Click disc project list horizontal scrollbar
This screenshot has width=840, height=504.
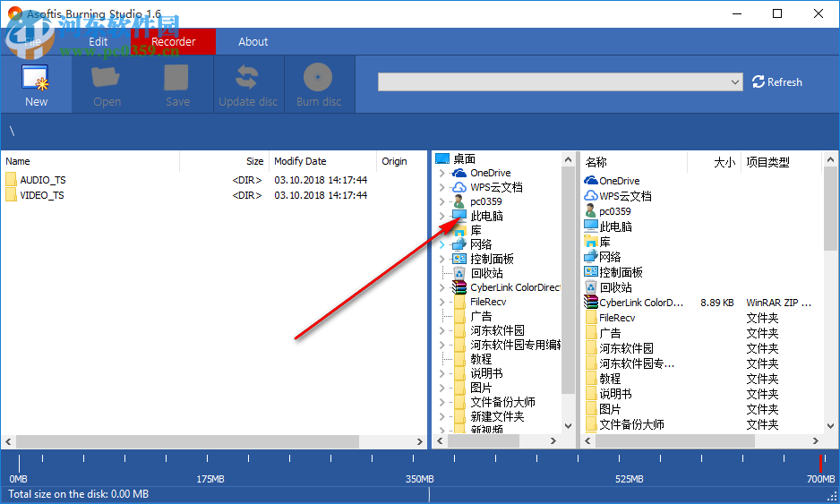(187, 441)
